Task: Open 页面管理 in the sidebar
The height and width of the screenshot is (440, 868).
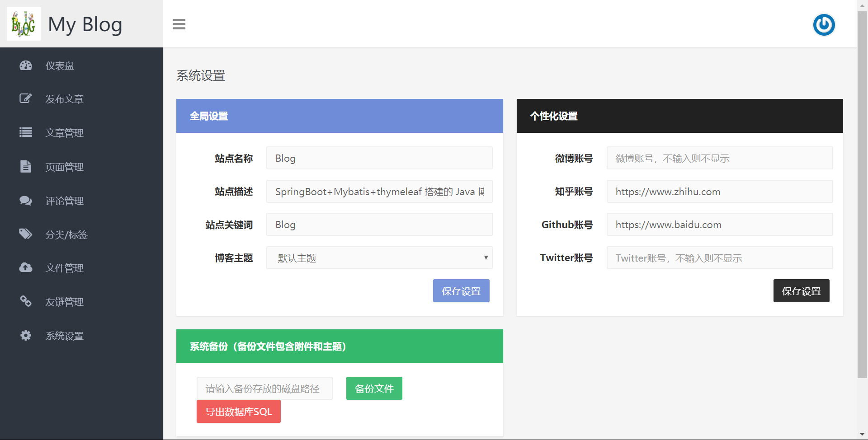Action: [64, 167]
